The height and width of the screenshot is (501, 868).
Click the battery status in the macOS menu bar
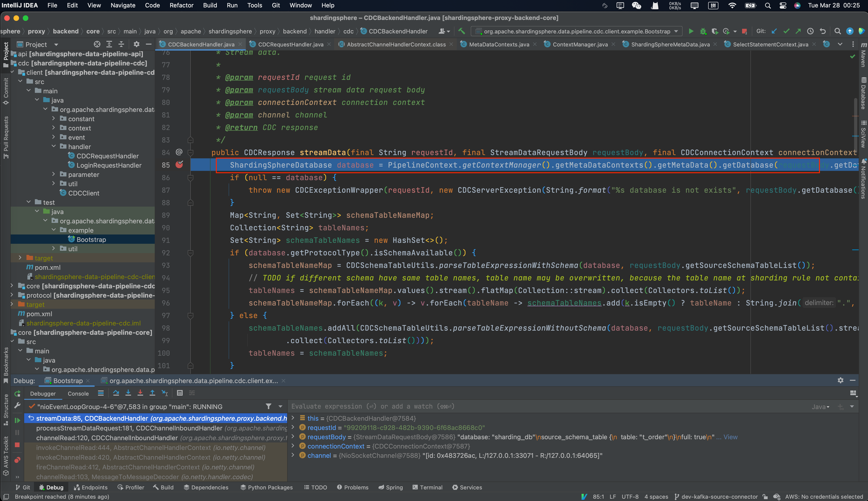coord(750,6)
